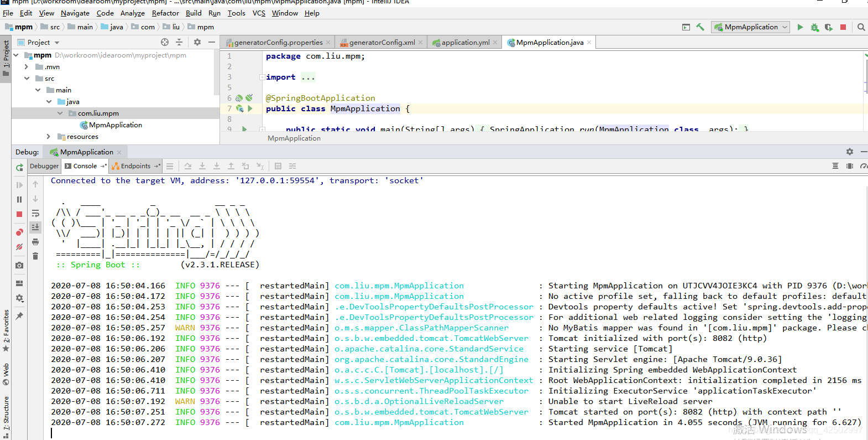Image resolution: width=868 pixels, height=440 pixels.
Task: Unfold the import section in editor
Action: coord(262,77)
